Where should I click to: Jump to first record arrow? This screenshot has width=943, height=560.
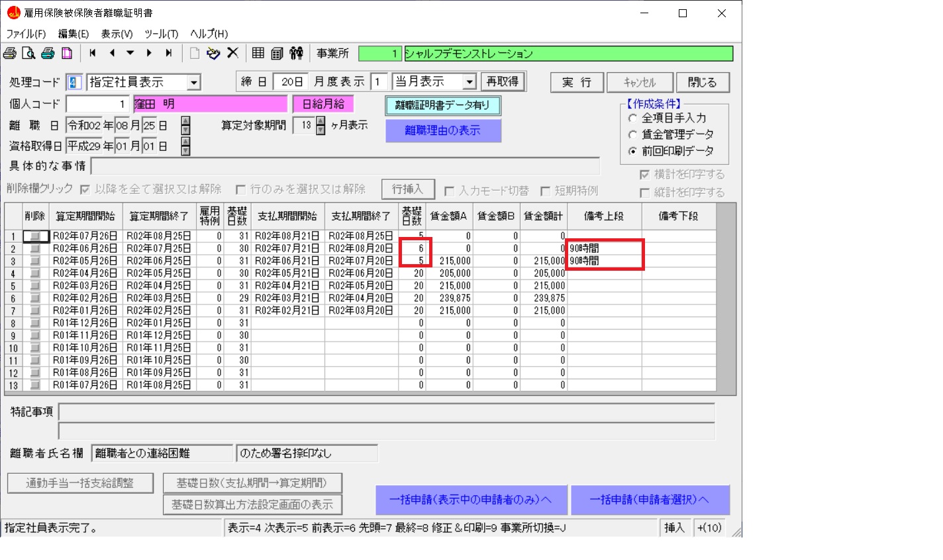click(93, 53)
